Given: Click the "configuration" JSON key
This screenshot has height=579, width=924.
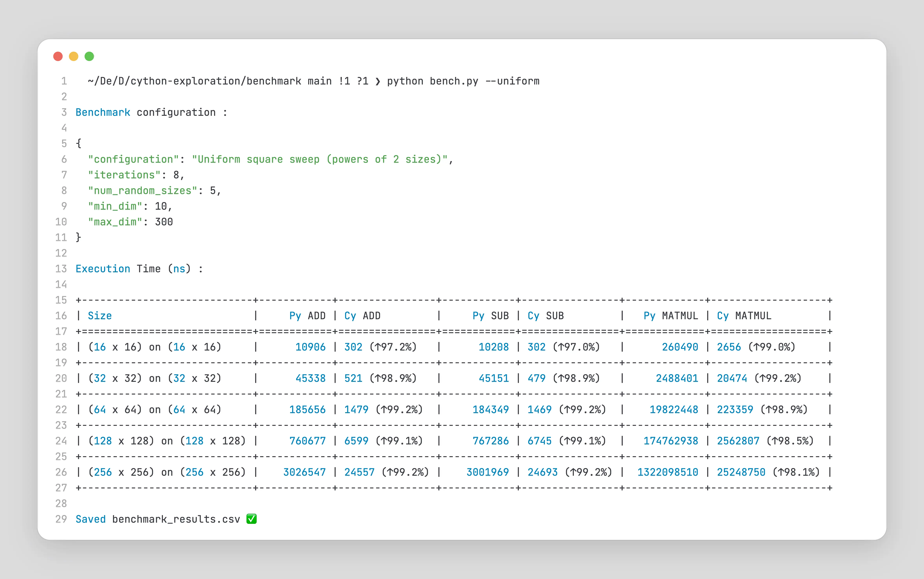Looking at the screenshot, I should click(x=133, y=159).
